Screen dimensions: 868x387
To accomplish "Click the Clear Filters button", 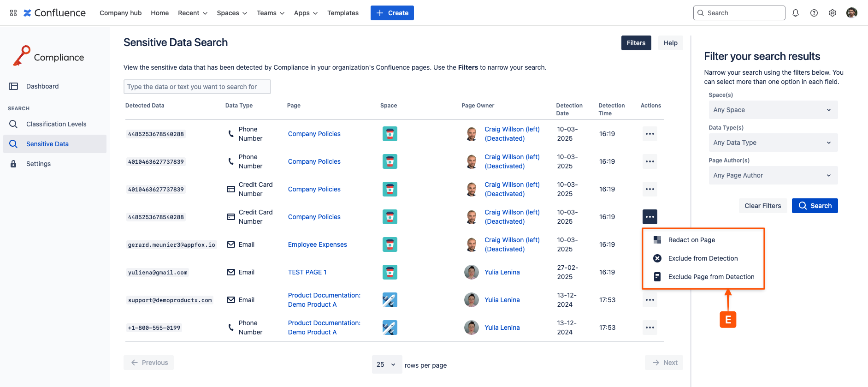I will coord(762,206).
